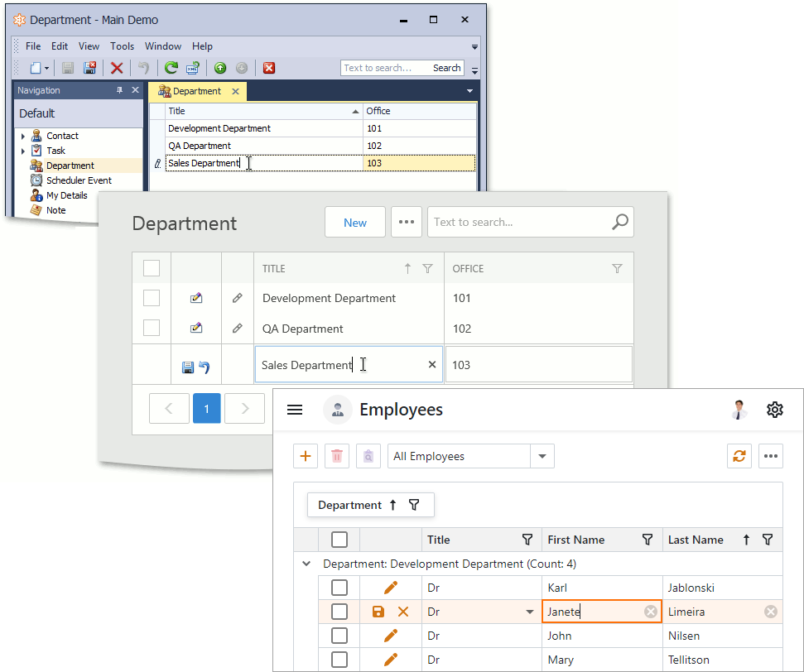
Task: Close the Navigation panel
Action: 135,90
